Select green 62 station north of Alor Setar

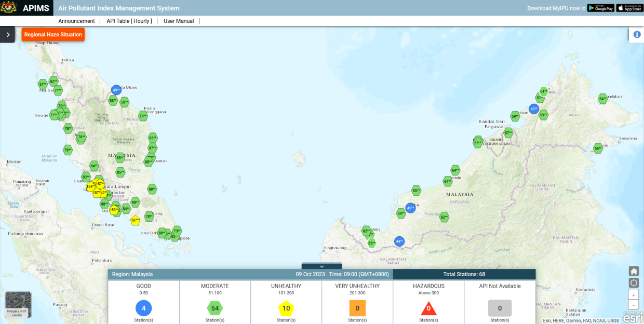tap(53, 82)
